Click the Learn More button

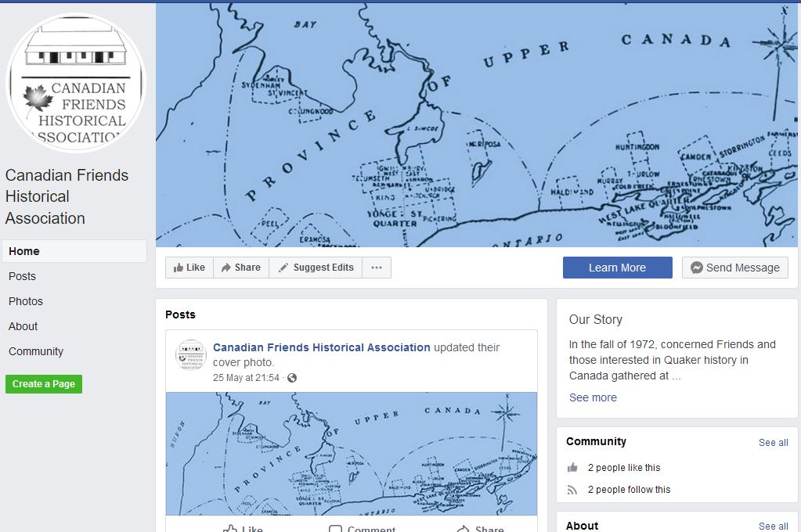[x=618, y=268]
